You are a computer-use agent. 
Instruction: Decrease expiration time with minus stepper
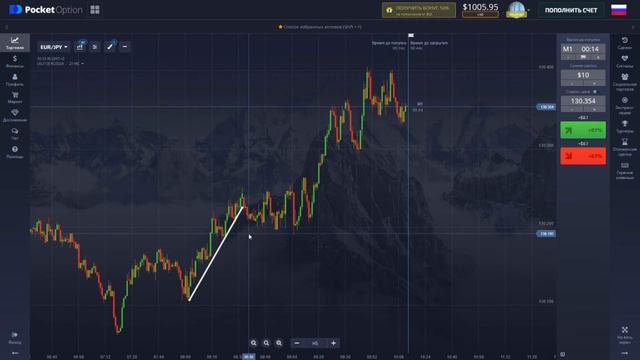tap(568, 57)
